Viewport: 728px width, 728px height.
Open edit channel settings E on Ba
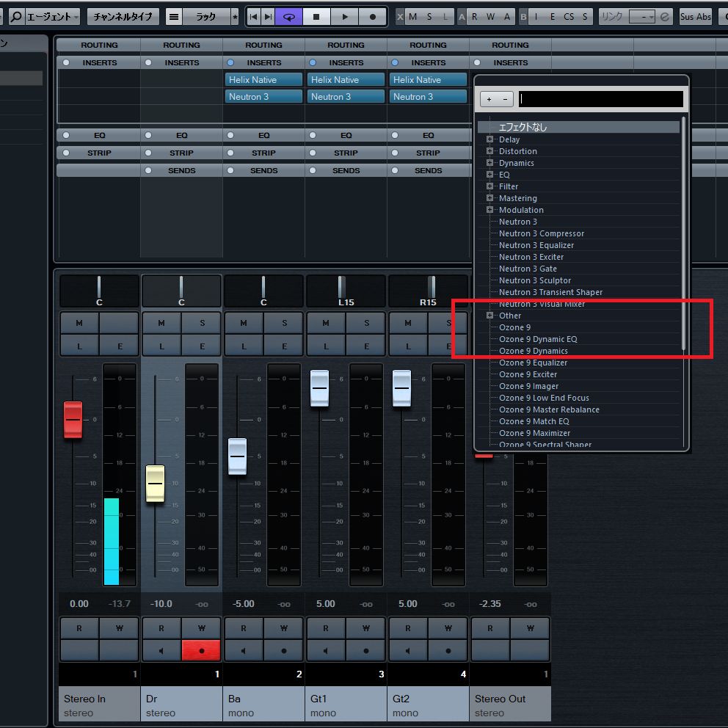click(284, 346)
